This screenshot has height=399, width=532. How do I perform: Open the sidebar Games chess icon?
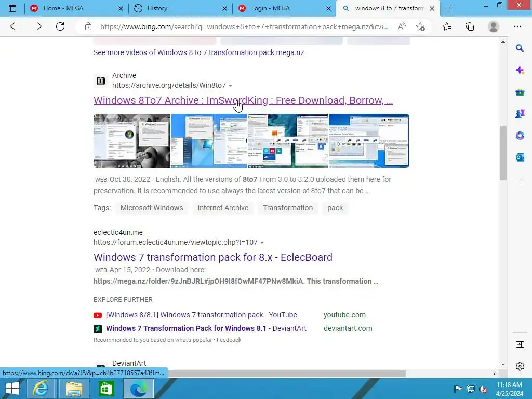click(520, 114)
